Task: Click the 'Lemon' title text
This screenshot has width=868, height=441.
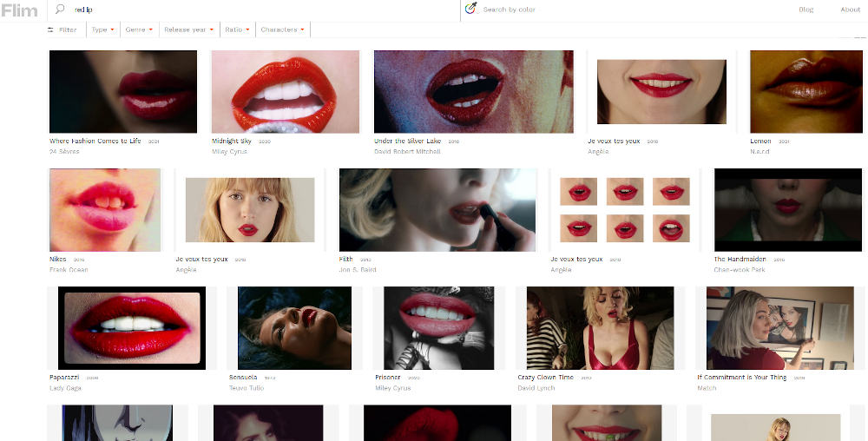Action: click(x=760, y=142)
